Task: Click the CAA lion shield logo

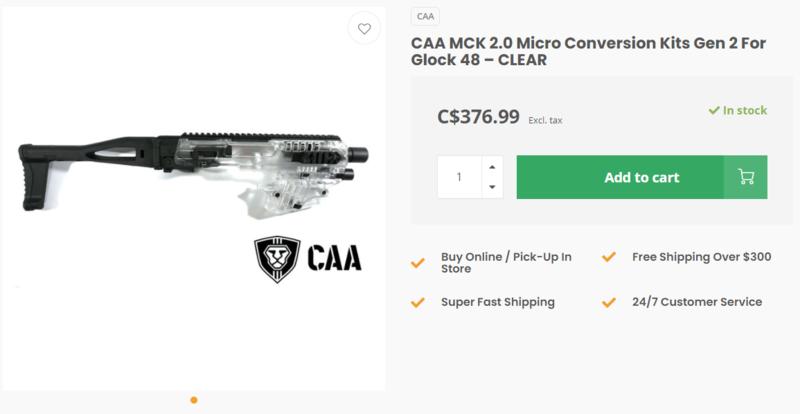Action: click(277, 259)
